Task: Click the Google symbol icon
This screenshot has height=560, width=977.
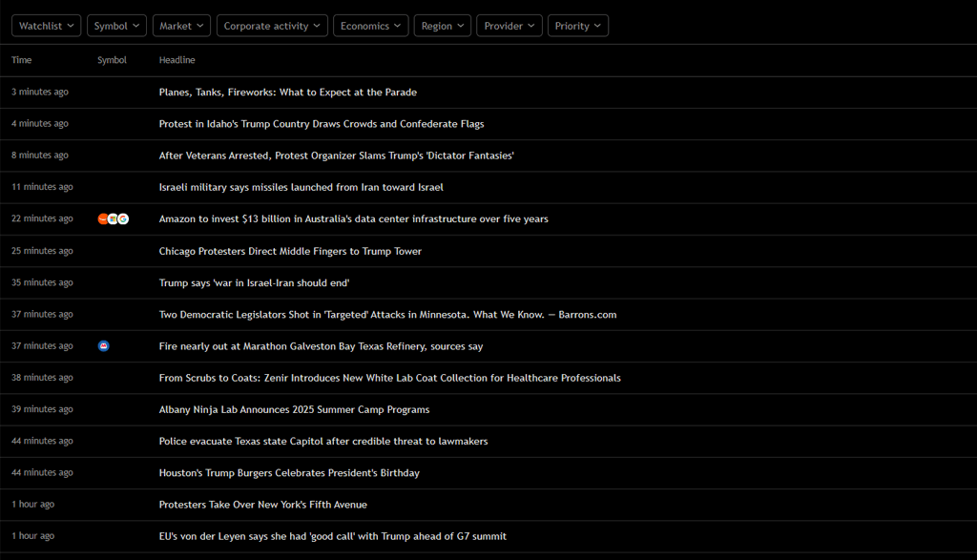Action: coord(123,219)
